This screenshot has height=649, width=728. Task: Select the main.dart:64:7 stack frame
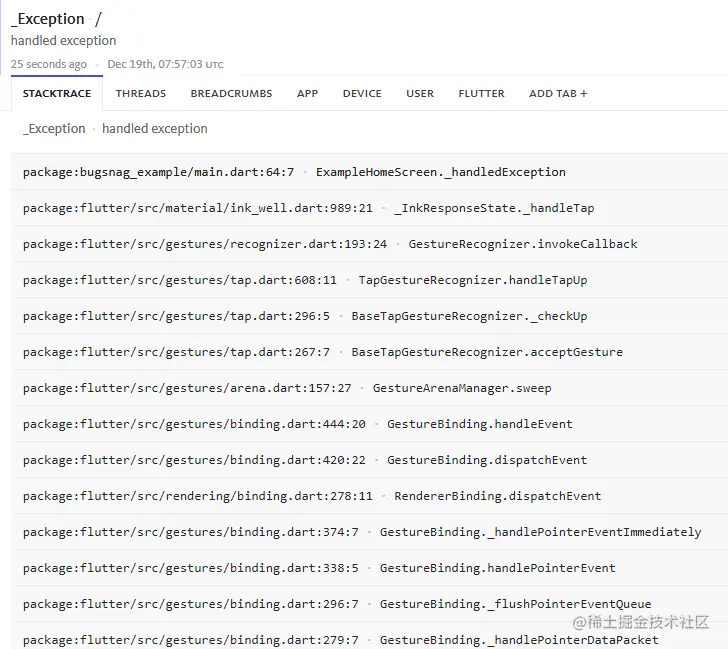(370, 172)
